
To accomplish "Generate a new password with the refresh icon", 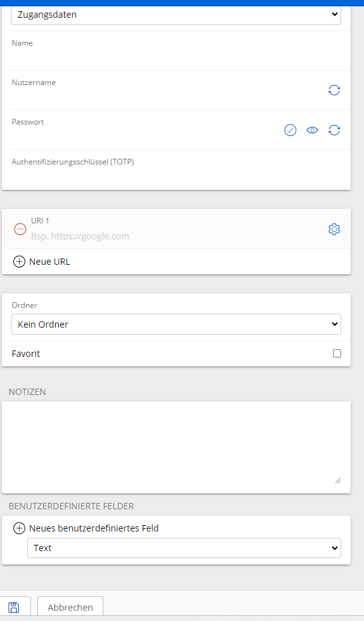I will [334, 130].
